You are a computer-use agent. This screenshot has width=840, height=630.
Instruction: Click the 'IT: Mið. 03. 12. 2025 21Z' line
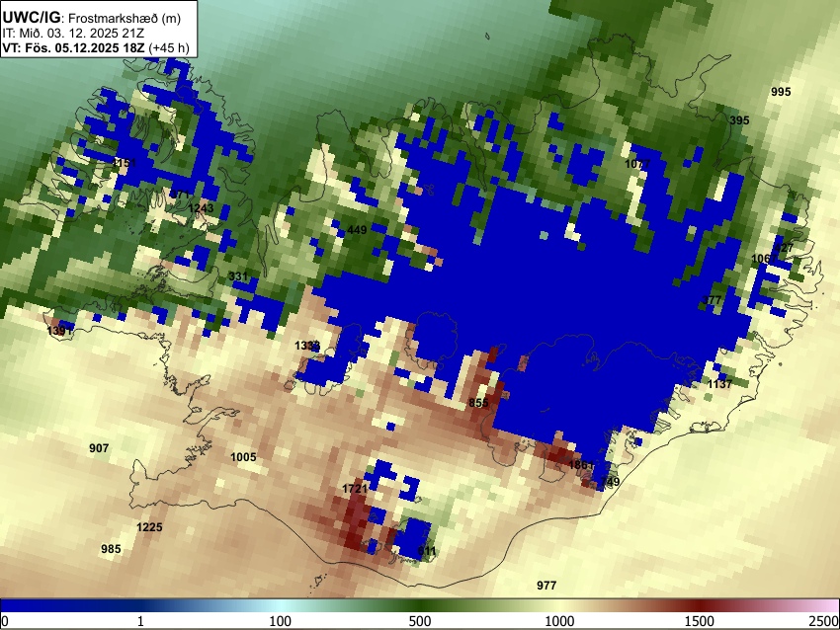[73, 34]
